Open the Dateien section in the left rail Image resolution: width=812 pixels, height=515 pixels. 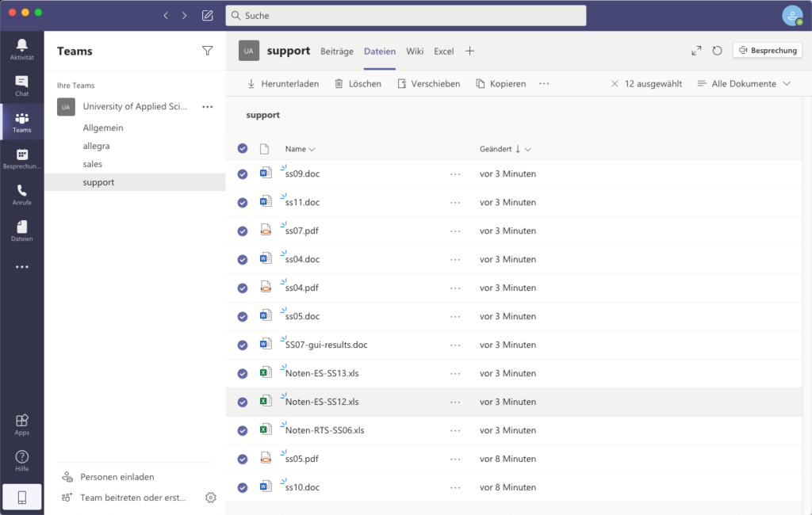click(21, 230)
